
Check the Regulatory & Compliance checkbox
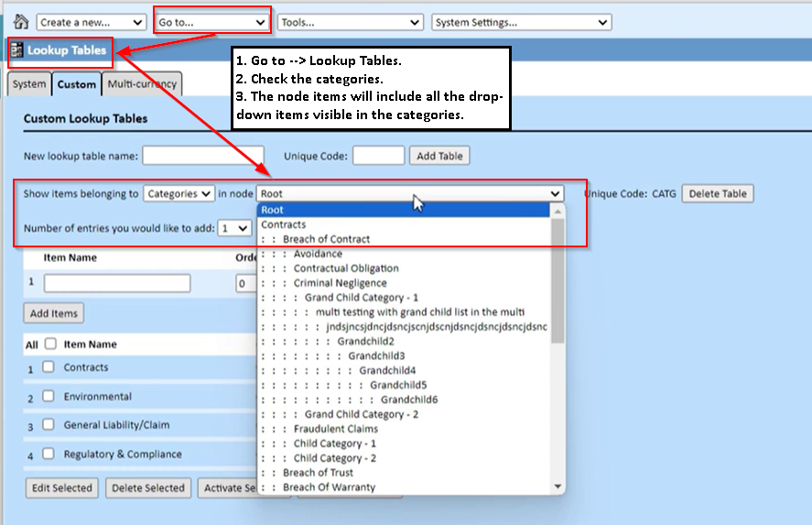pos(49,454)
